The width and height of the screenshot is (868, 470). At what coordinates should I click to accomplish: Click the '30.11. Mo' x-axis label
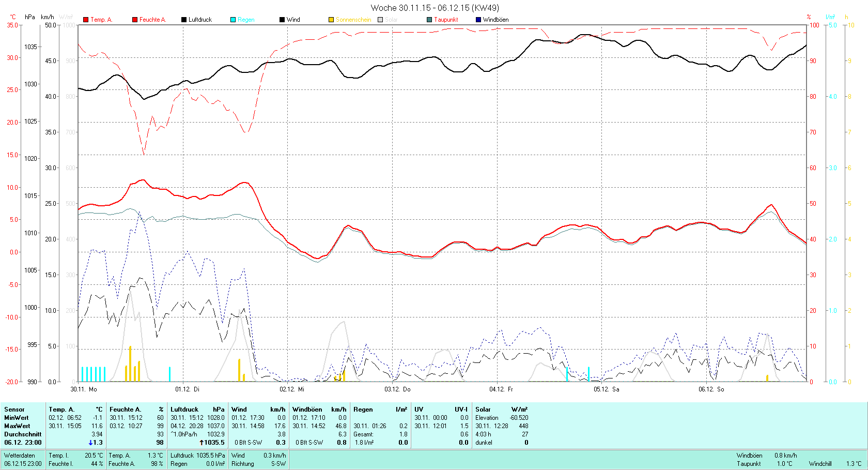(x=84, y=389)
